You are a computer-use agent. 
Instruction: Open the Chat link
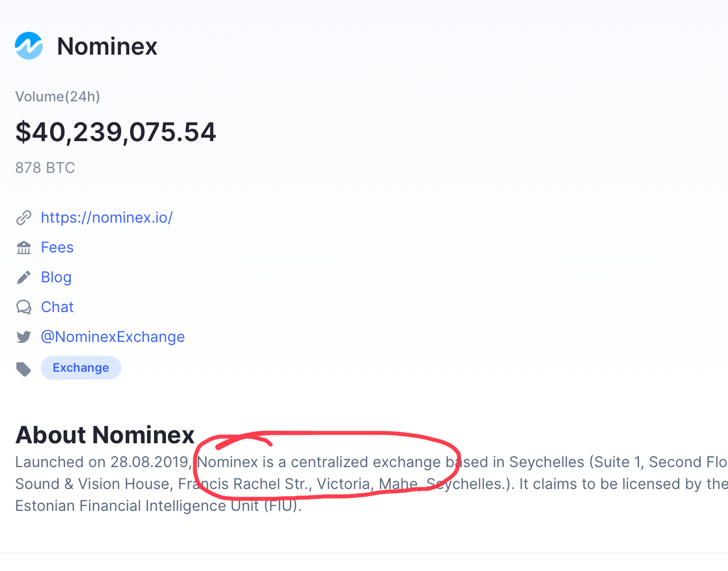point(57,307)
